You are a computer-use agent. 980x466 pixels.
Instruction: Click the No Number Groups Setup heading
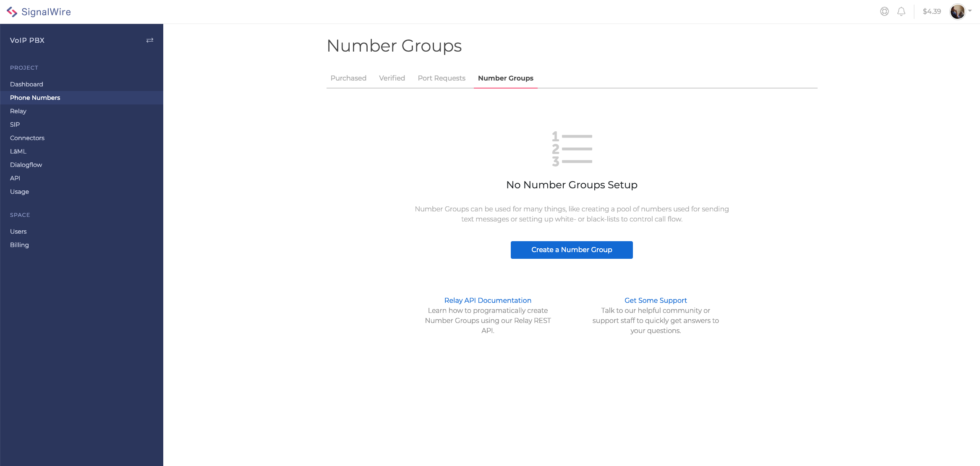(x=572, y=185)
